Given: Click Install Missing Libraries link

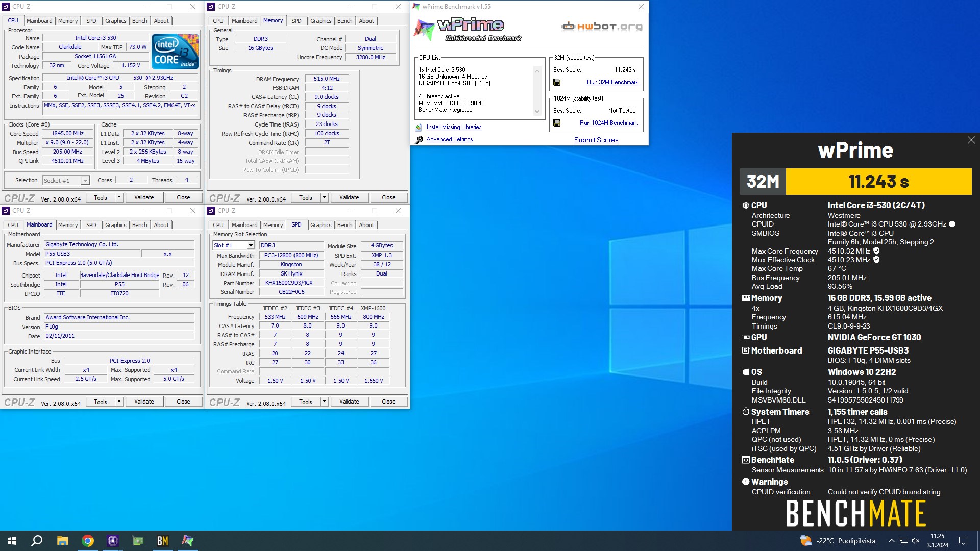Looking at the screenshot, I should coord(454,127).
